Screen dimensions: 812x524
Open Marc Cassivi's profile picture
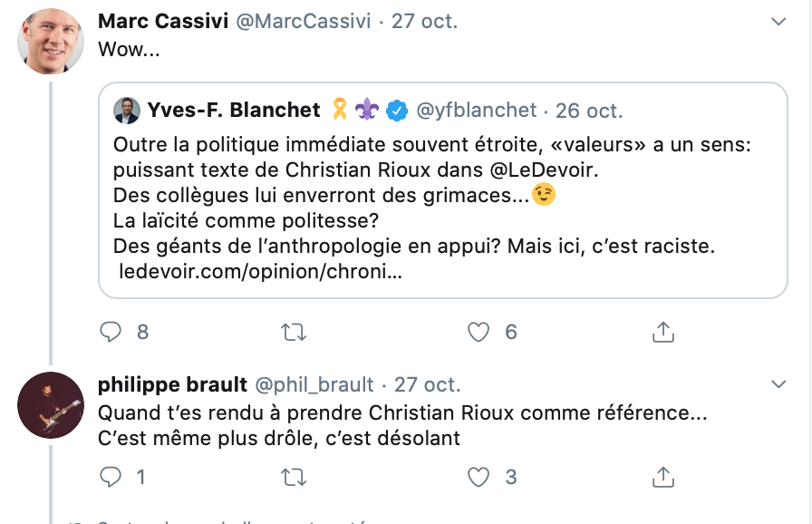point(51,42)
